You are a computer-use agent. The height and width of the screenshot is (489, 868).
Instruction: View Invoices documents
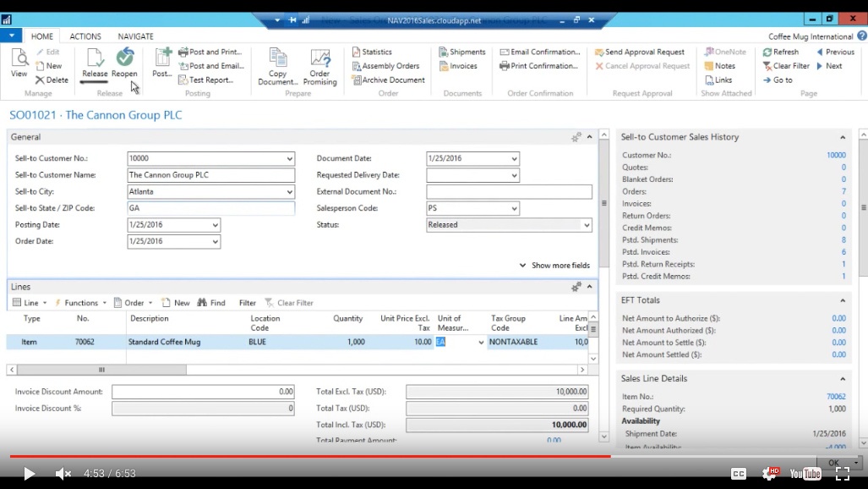(x=458, y=66)
